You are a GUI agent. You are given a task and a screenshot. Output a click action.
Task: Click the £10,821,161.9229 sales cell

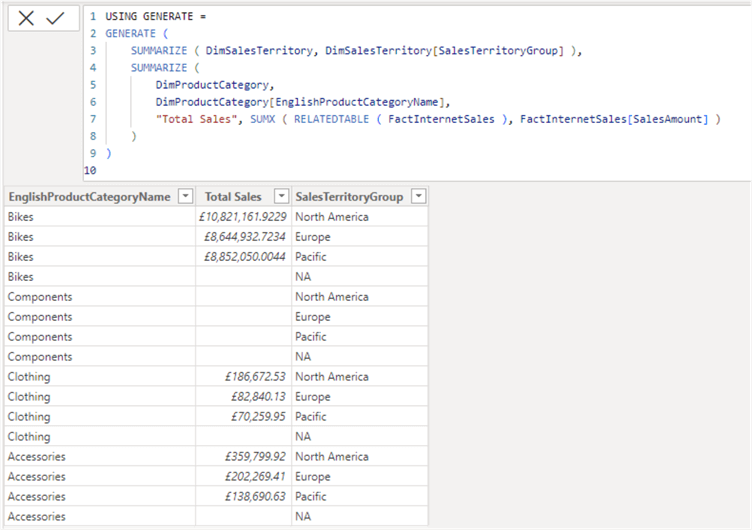[x=243, y=217]
